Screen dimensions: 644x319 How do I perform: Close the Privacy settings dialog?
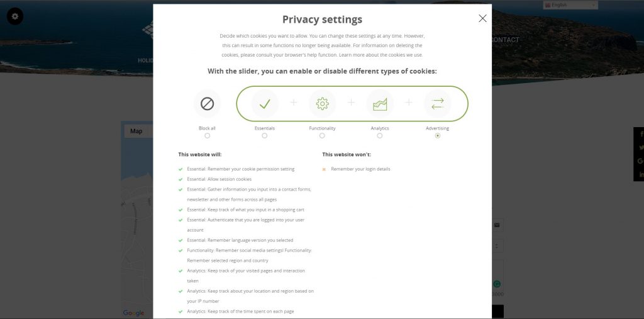click(482, 18)
